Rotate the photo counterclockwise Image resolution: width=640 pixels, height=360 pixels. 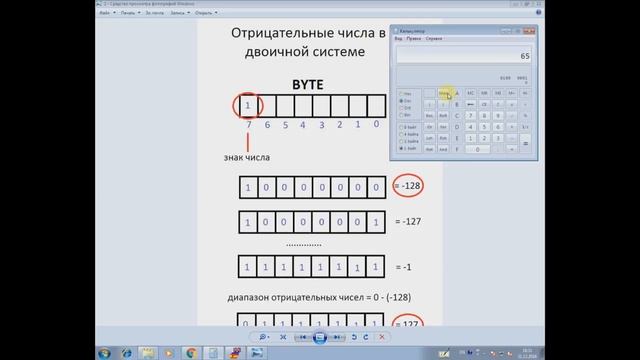354,337
